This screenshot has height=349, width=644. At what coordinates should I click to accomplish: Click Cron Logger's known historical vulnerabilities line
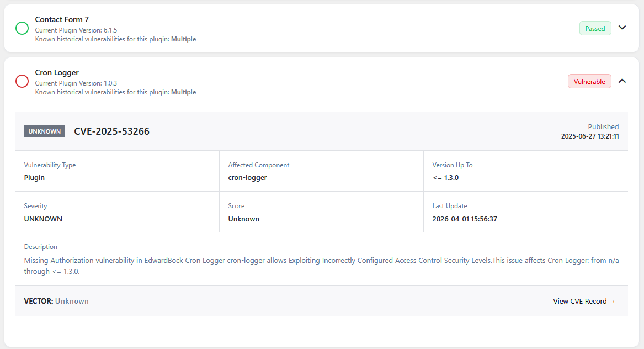click(115, 92)
